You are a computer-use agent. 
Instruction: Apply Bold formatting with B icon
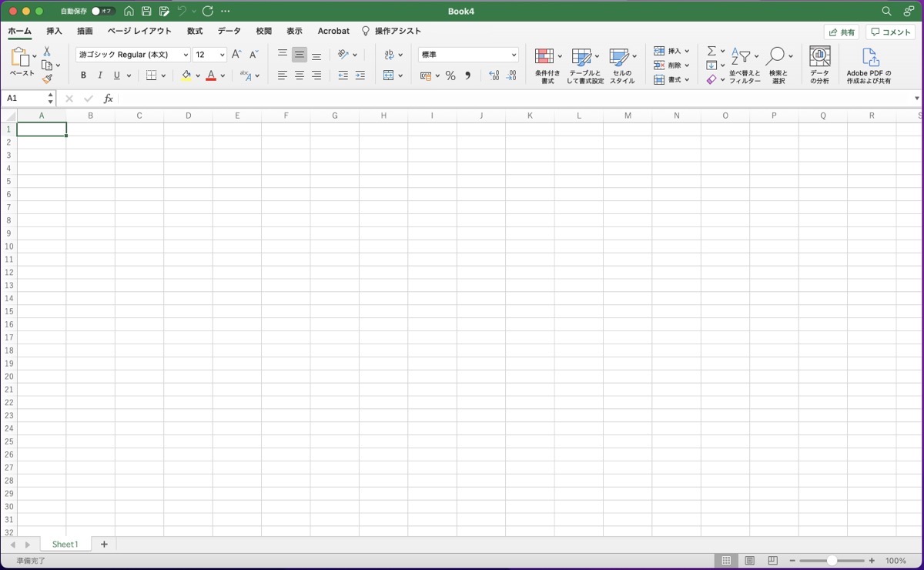(x=83, y=75)
